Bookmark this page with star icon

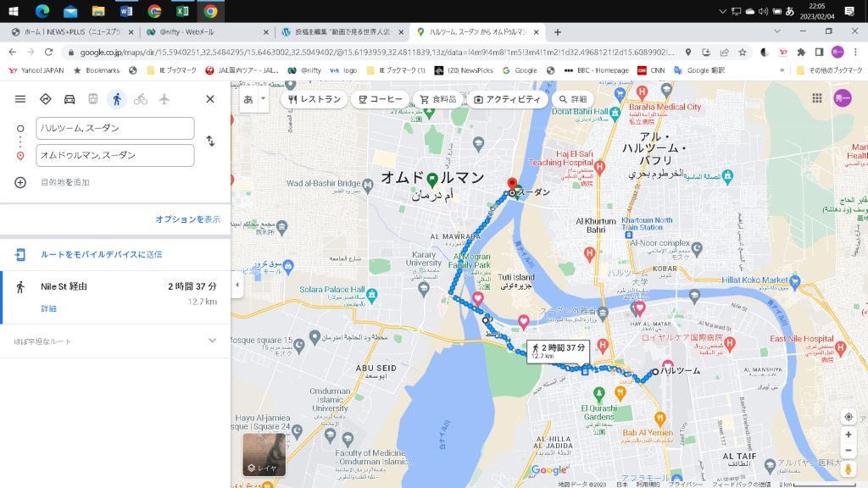point(743,52)
